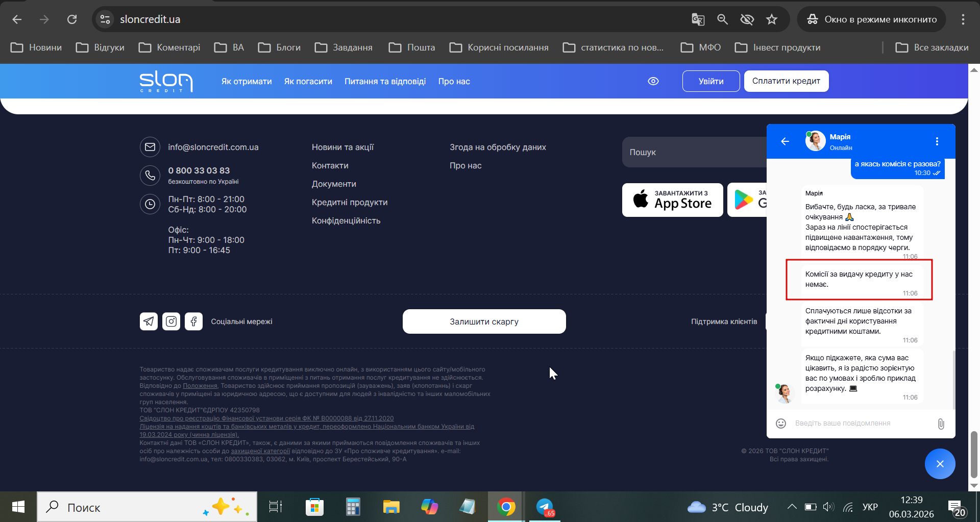Open the emoji picker in chat

click(780, 423)
